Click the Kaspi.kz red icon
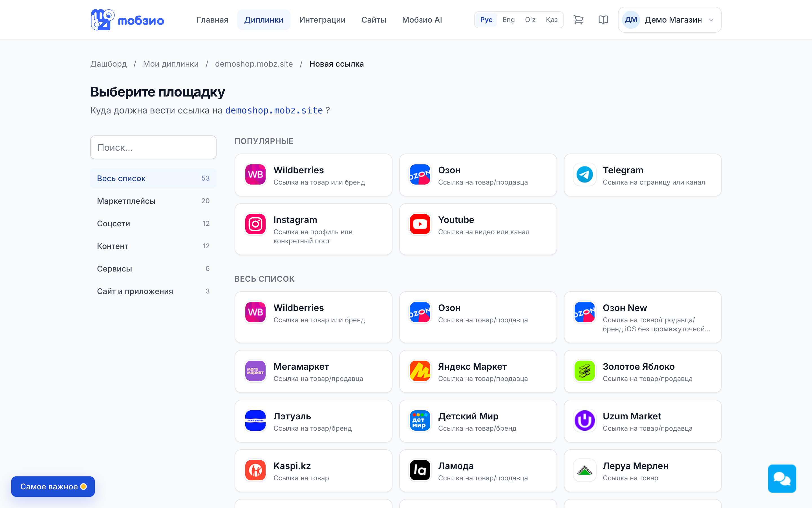 [255, 470]
